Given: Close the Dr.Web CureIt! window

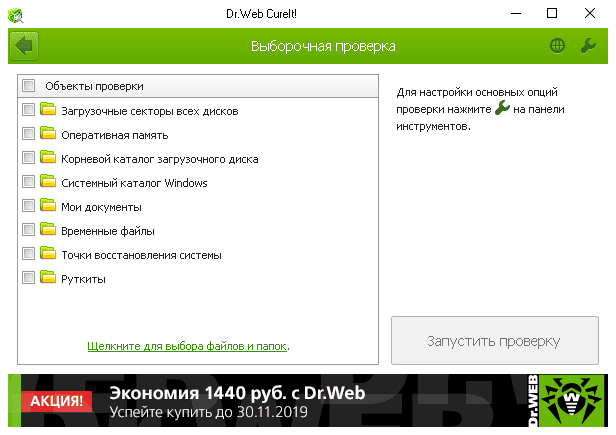Looking at the screenshot, I should point(590,14).
